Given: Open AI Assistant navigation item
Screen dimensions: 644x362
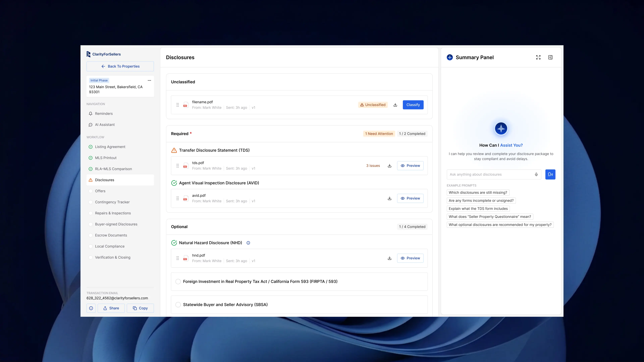Looking at the screenshot, I should tap(105, 125).
